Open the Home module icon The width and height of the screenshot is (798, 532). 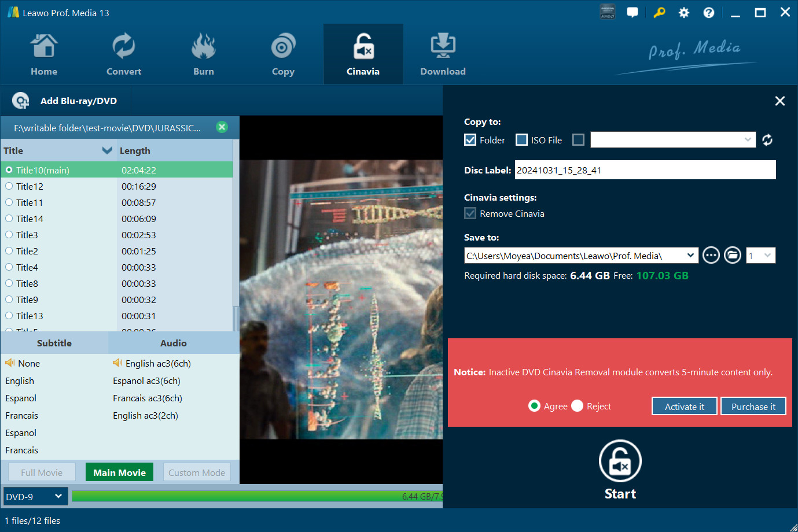pos(44,46)
